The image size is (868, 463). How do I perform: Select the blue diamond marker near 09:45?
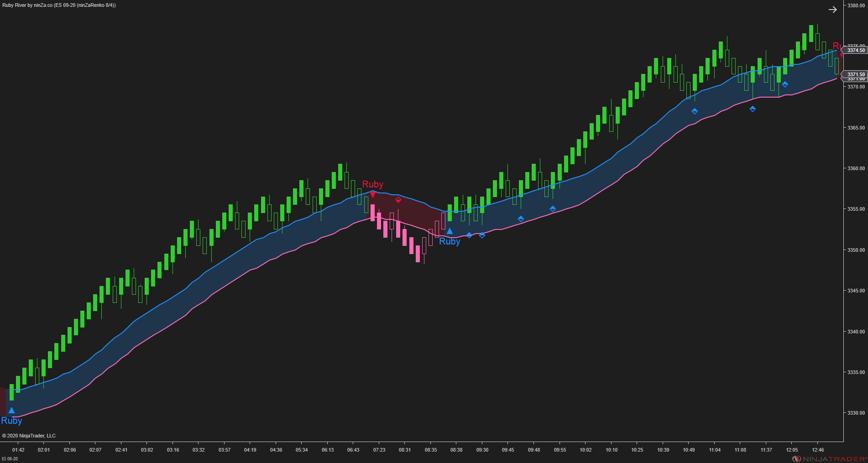[x=521, y=219]
